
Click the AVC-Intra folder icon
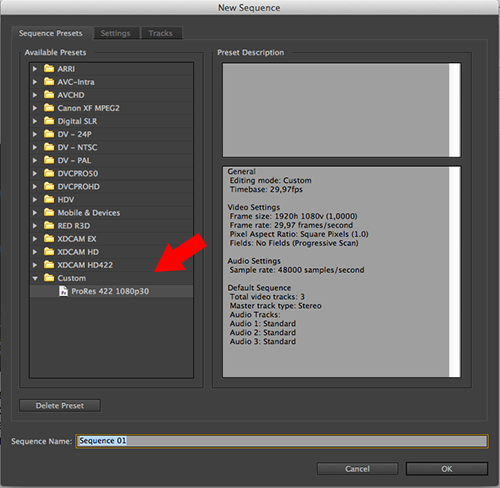point(49,82)
